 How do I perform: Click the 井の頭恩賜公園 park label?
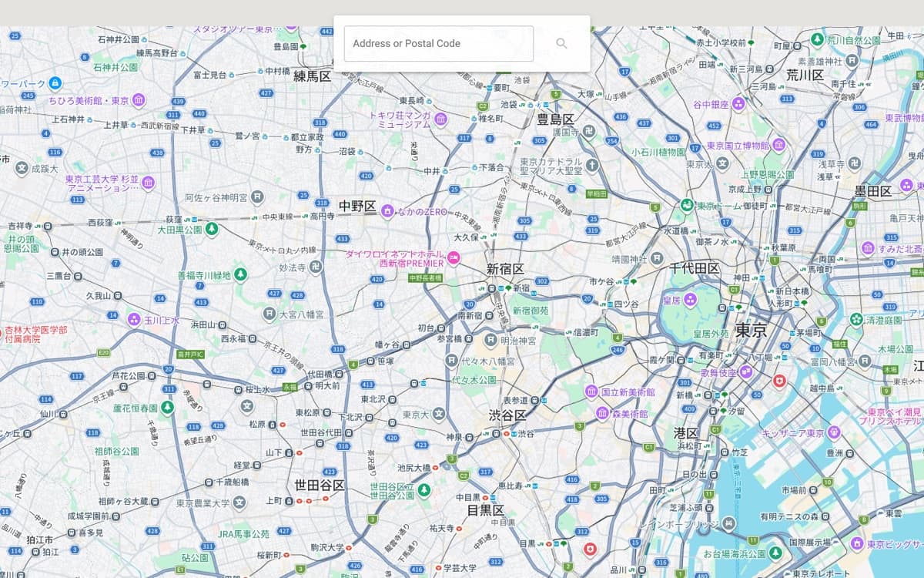[x=21, y=244]
